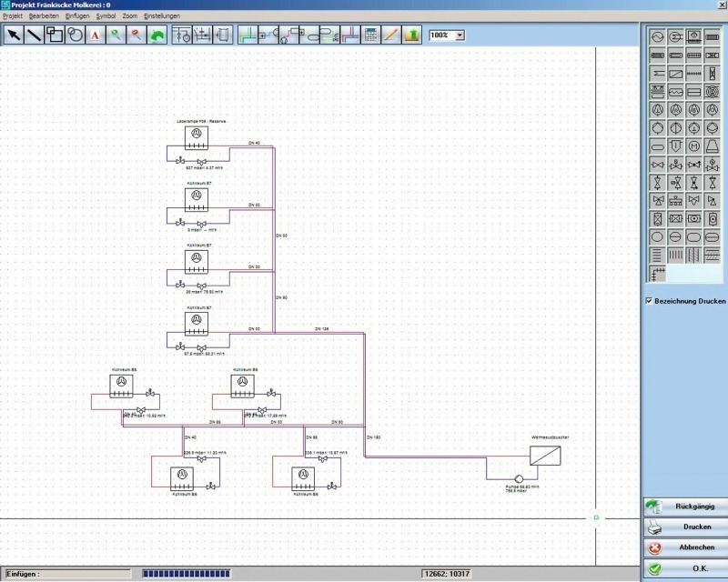Pick the motor M circle symbol
Screen dimensions: 728x582
pos(693,146)
